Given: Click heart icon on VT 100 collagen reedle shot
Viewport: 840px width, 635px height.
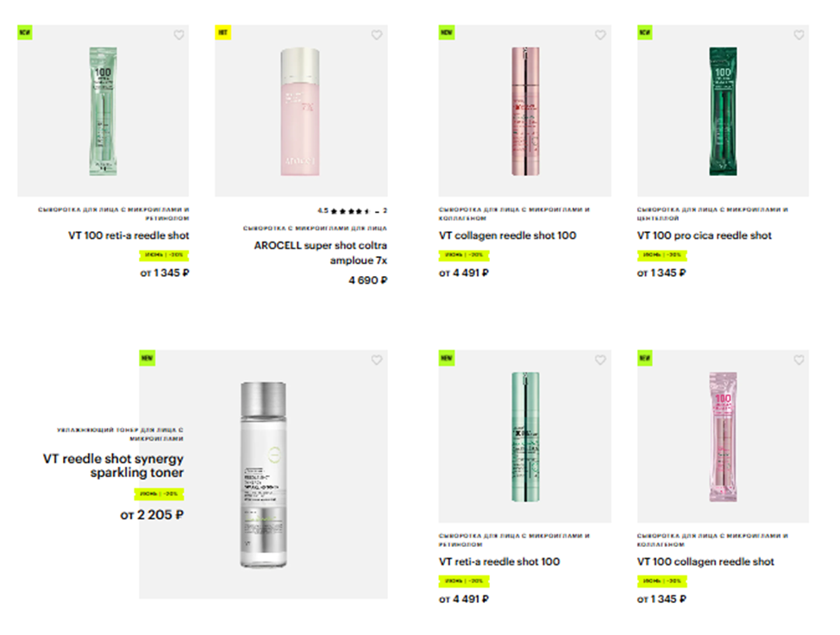Looking at the screenshot, I should pos(799,360).
